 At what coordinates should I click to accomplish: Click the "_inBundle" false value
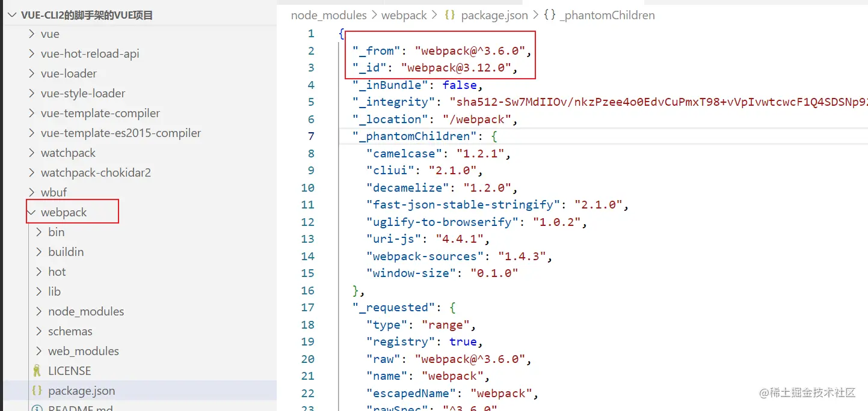coord(460,85)
